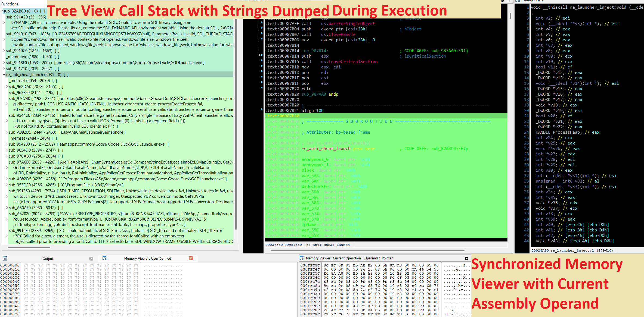Click the Memory Viewer User Defined tab icon
The image size is (644, 317).
click(105, 258)
